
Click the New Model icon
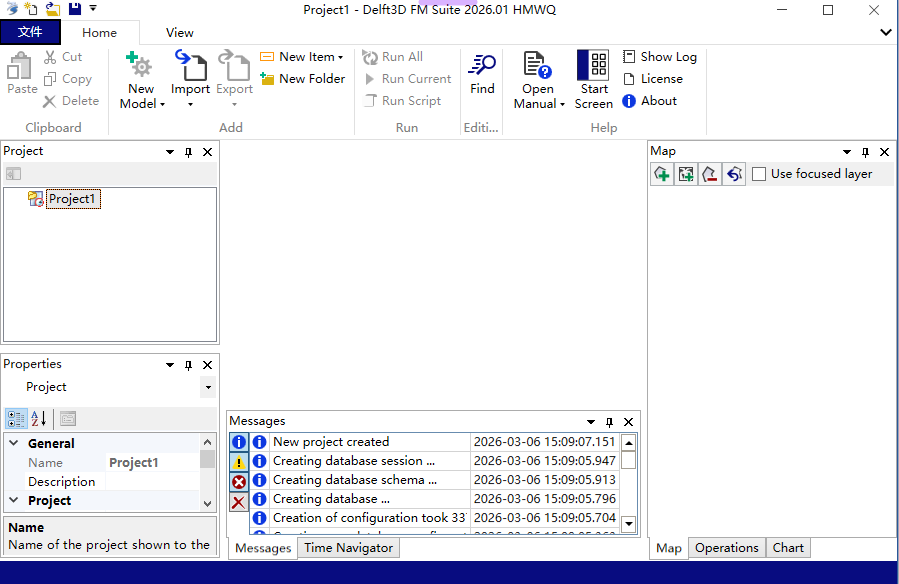[x=141, y=67]
